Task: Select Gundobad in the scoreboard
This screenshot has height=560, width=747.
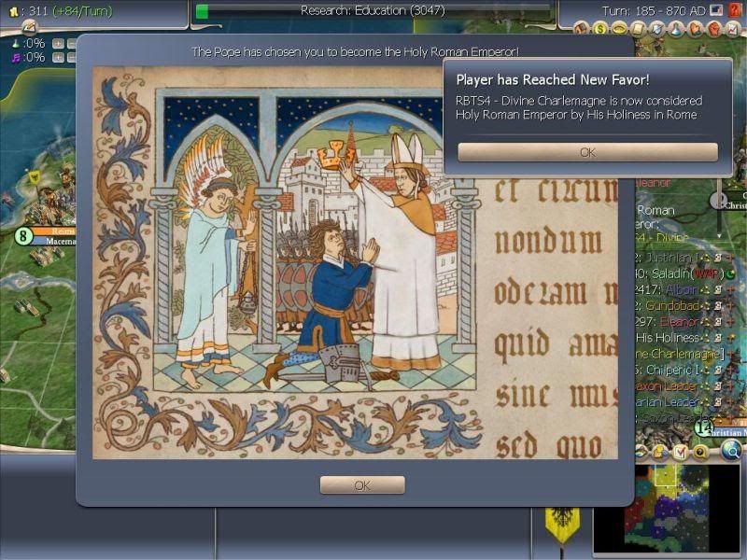Action: pos(671,305)
